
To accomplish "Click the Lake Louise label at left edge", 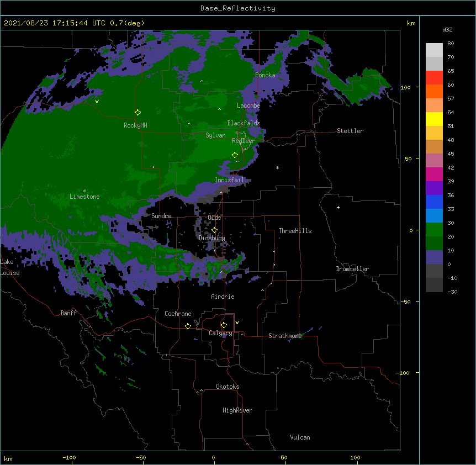I will point(10,267).
